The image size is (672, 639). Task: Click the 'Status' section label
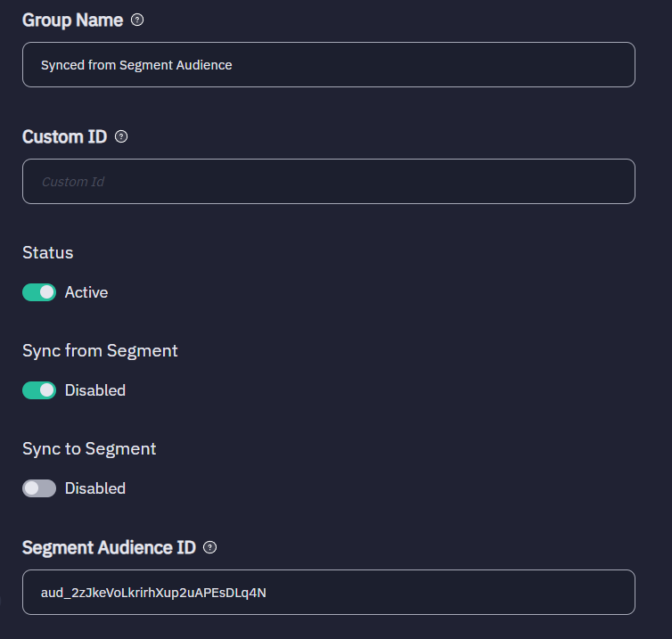48,252
